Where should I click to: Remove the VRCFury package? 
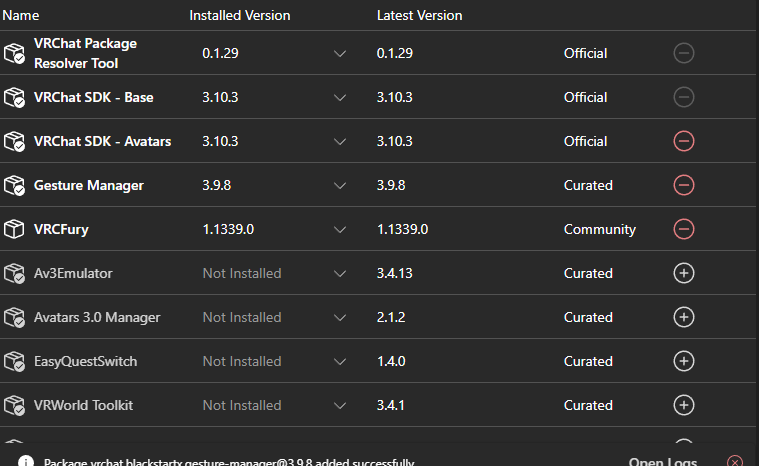point(683,229)
